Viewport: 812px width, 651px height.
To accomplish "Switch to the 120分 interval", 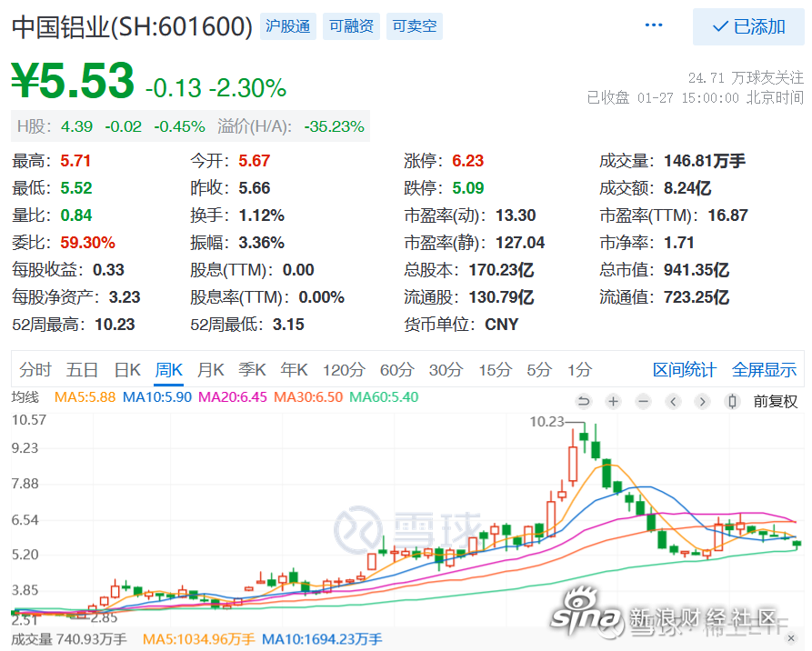I will [344, 370].
